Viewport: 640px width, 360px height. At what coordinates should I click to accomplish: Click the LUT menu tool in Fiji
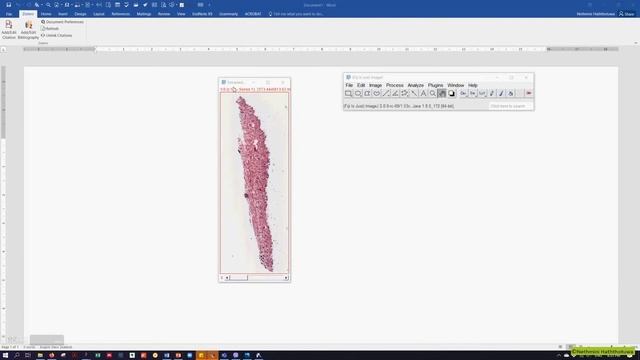(482, 93)
